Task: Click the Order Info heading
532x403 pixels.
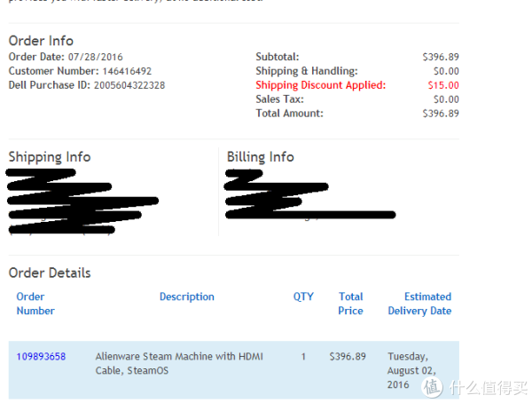Action: point(41,41)
